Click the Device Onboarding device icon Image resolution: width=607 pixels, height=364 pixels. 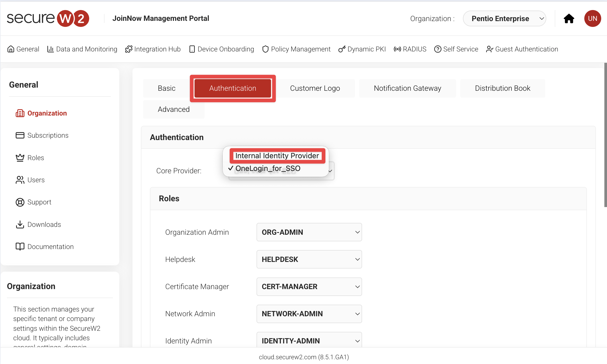[192, 49]
